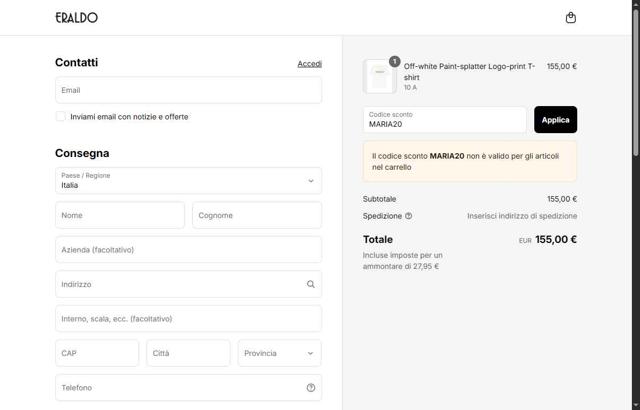
Task: Click the item quantity badge 1
Action: point(394,62)
